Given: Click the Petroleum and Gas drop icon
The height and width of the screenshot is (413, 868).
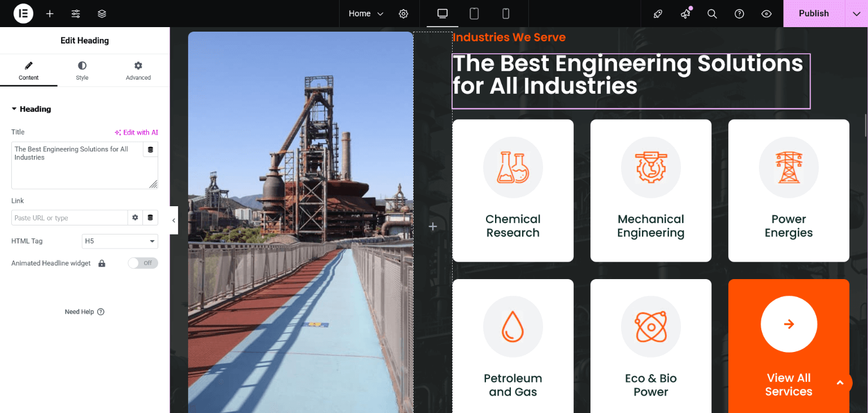Looking at the screenshot, I should coord(513,327).
